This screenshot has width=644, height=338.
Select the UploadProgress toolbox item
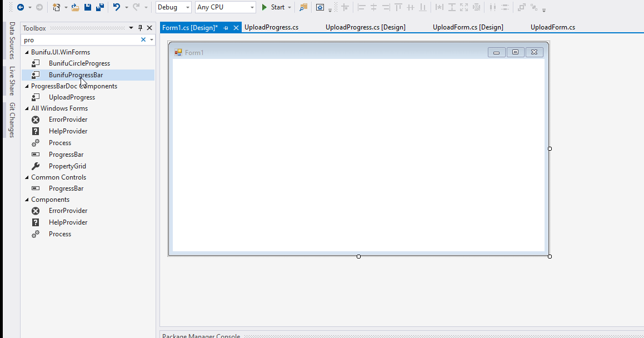(x=88, y=97)
